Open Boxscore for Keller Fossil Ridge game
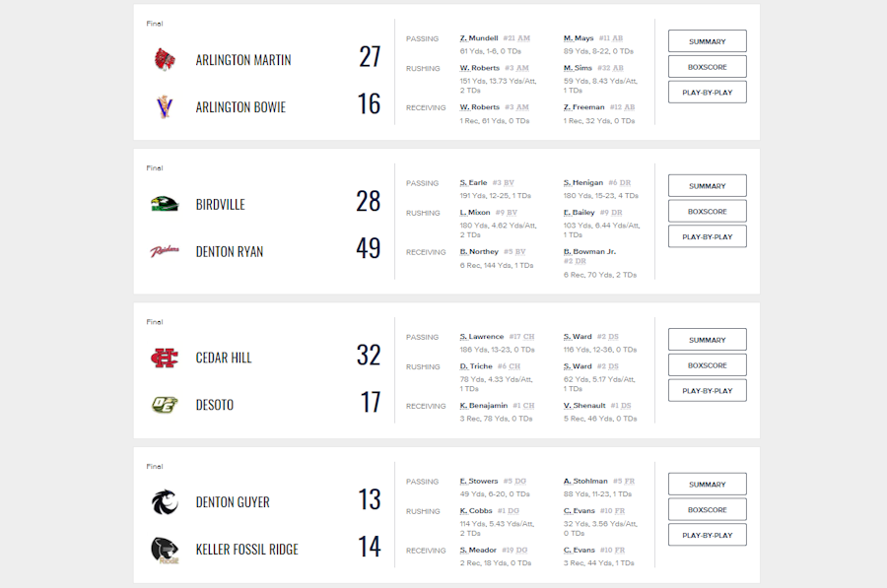 point(707,510)
